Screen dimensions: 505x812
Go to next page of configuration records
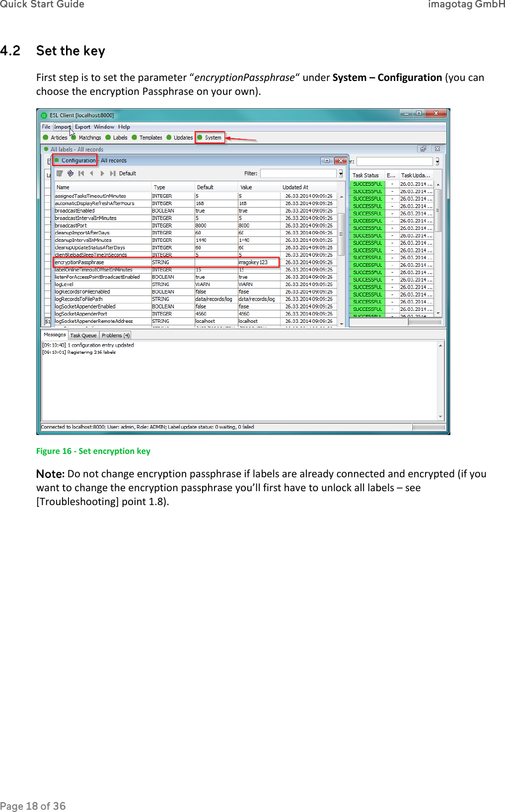pyautogui.click(x=102, y=173)
